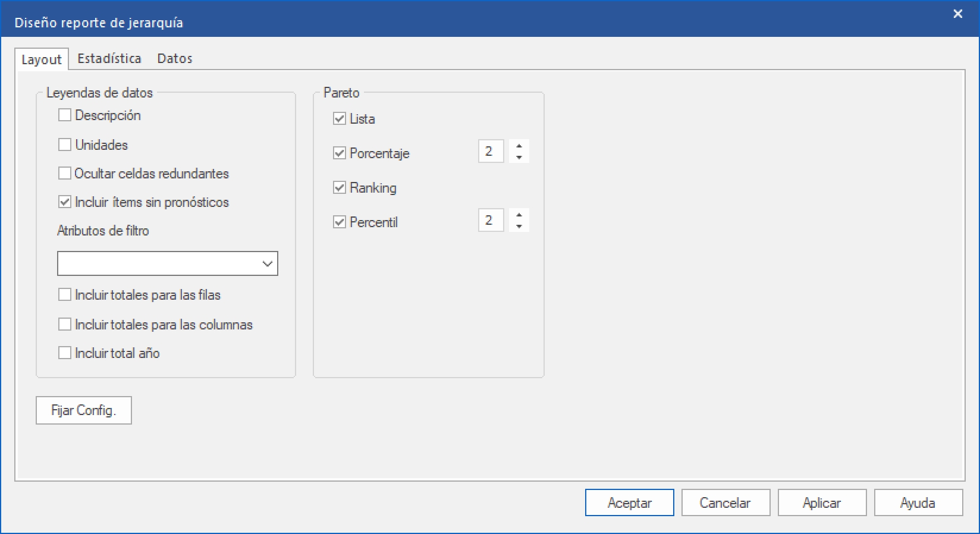Enable Ocultar celdas redundantes
Viewport: 980px width, 534px height.
pyautogui.click(x=65, y=173)
